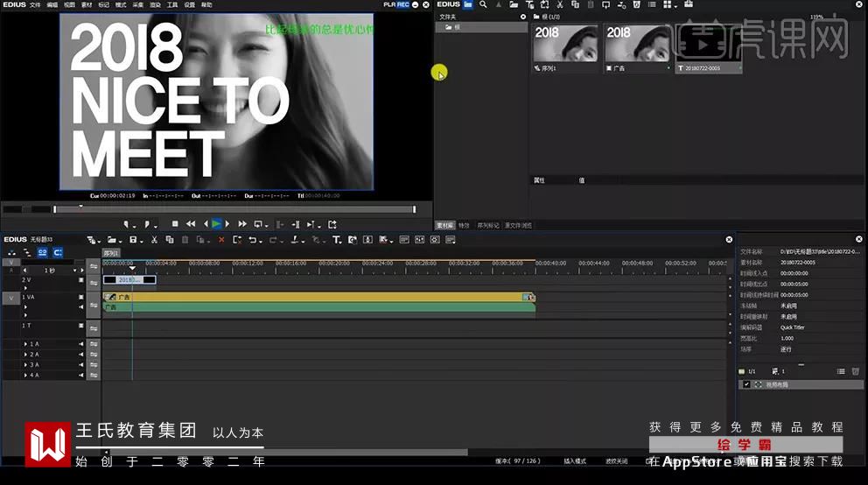The image size is (868, 485).
Task: Toggle visibility of 2 V track
Action: 81,280
